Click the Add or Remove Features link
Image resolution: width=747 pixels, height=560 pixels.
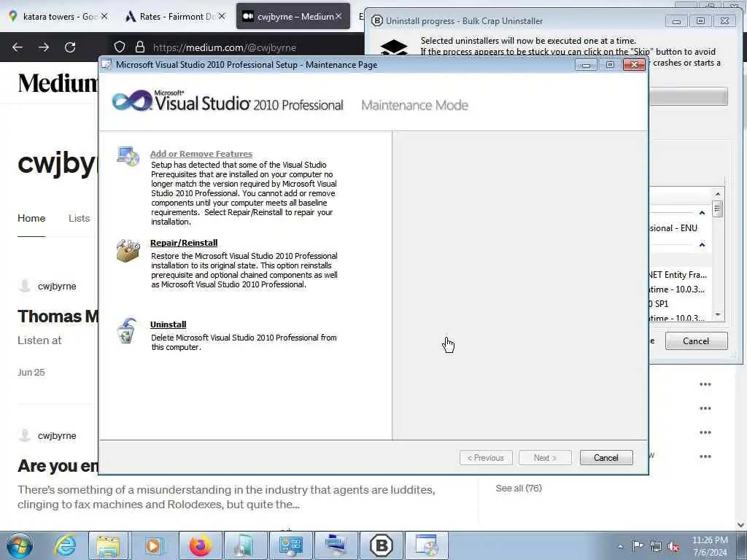201,154
